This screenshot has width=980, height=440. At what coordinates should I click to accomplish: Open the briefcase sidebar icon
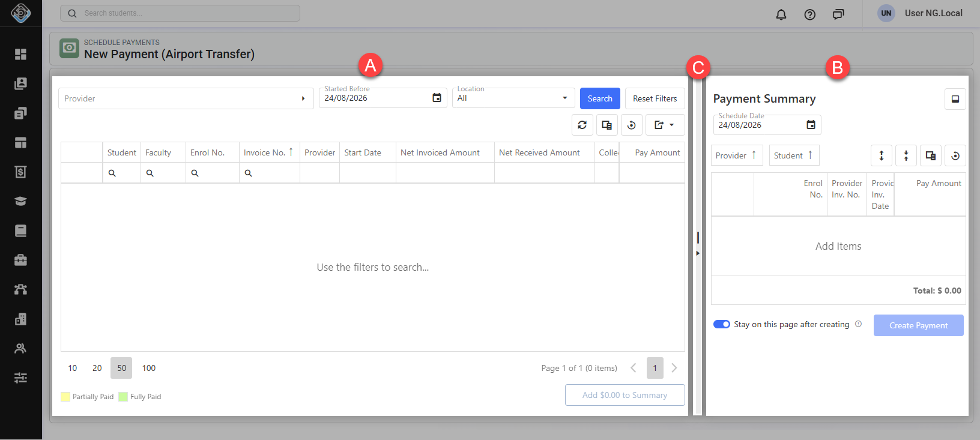point(20,260)
